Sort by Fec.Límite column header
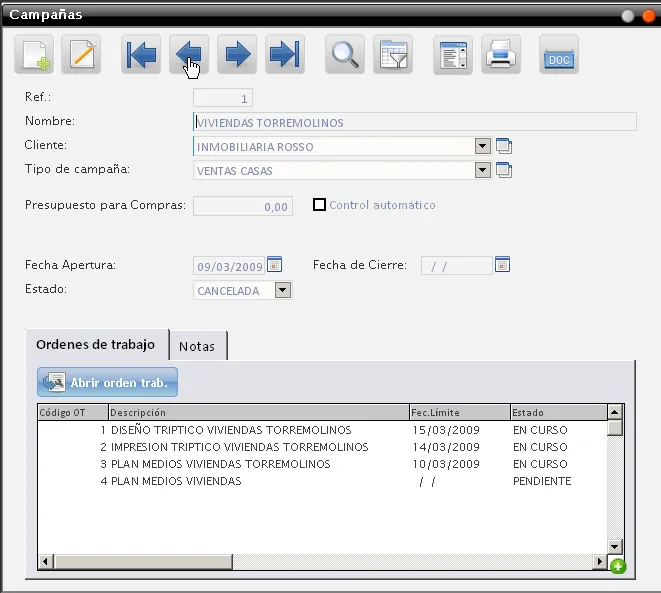 (x=460, y=412)
